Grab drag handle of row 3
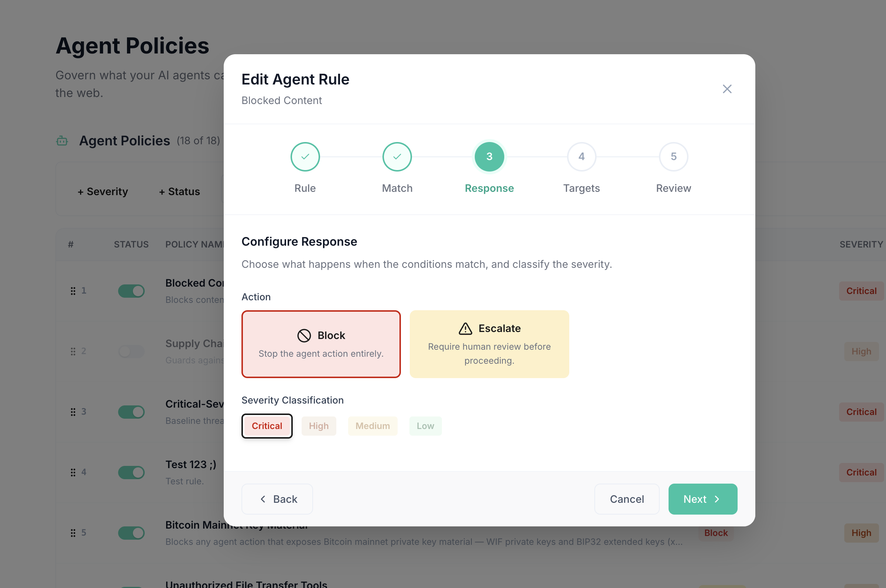The height and width of the screenshot is (588, 886). (73, 412)
